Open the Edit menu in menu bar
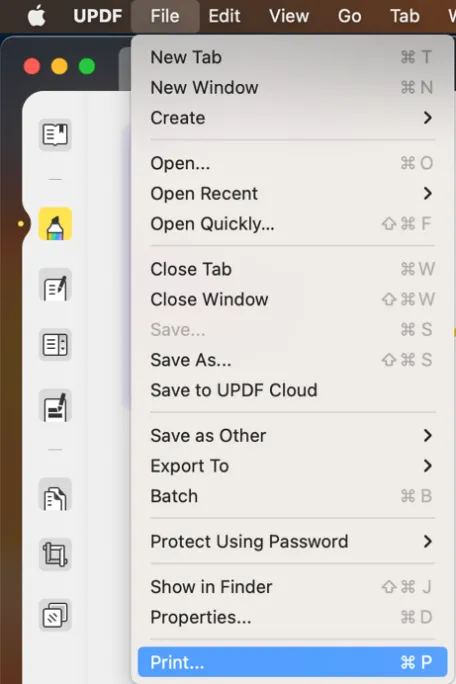The image size is (456, 684). click(224, 16)
